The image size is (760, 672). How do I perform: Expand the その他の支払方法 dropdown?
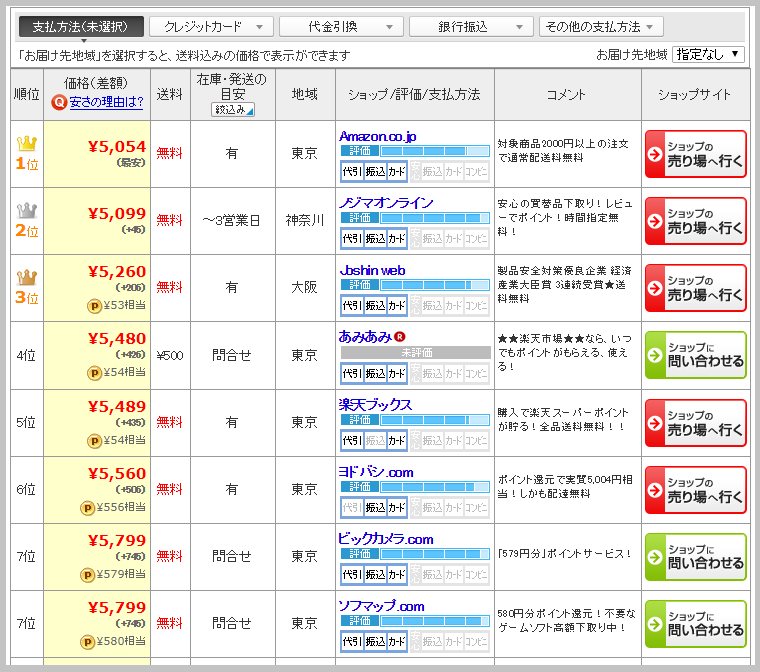(601, 26)
